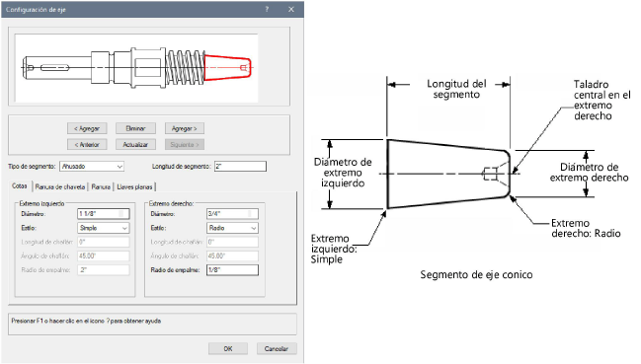
Task: Go to previous segment with '< Anterior'
Action: pos(87,144)
